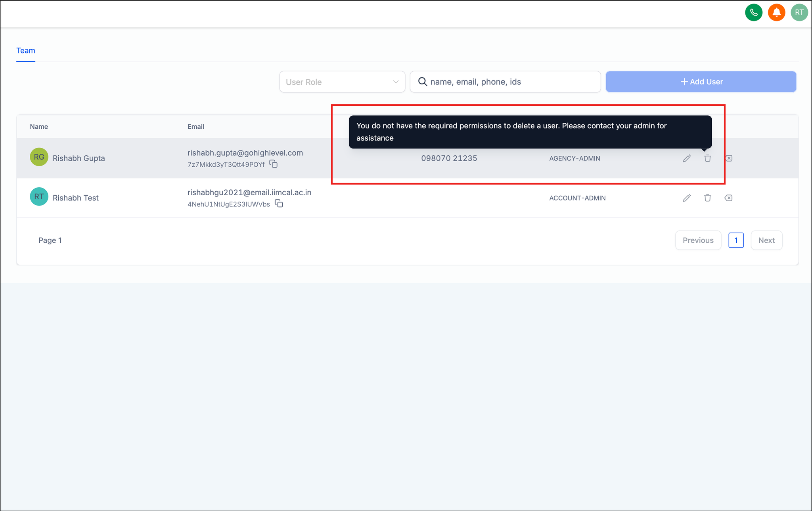Delete Rishabh Gupta with trash icon
The image size is (812, 511).
[x=707, y=158]
